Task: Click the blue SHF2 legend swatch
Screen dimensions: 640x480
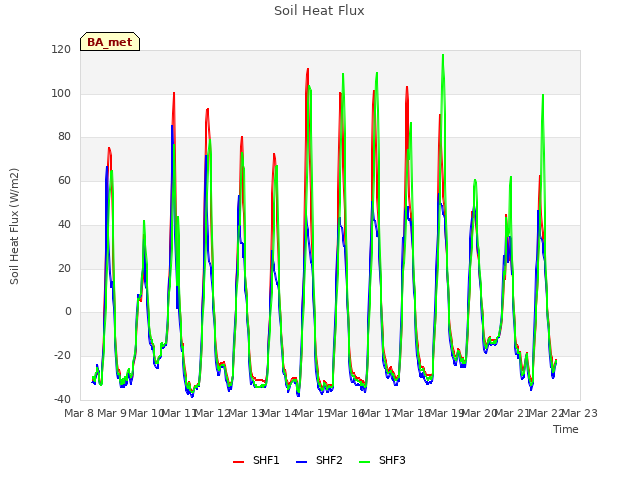Action: 301,462
